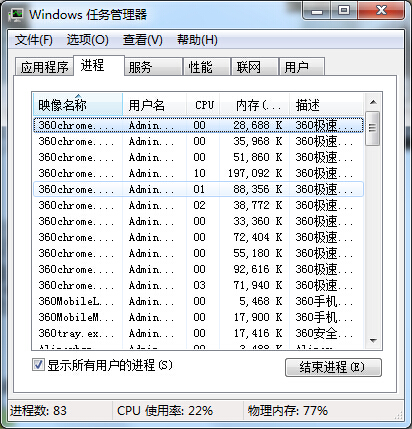Open the 选项(O) menu
Screen dimensions: 412x429
pyautogui.click(x=87, y=40)
